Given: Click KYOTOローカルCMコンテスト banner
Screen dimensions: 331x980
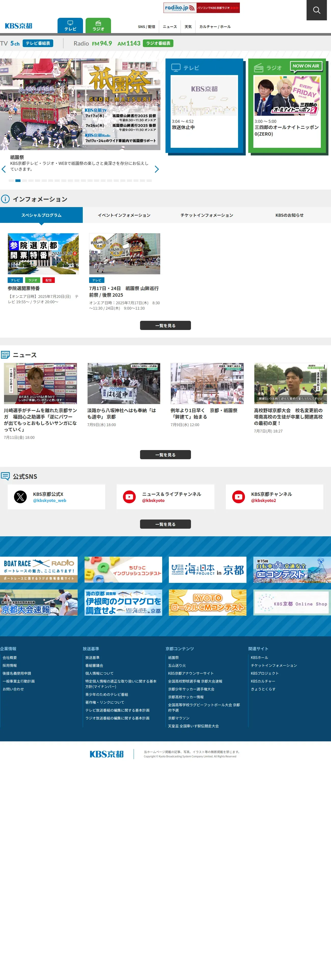Looking at the screenshot, I should click(208, 603).
